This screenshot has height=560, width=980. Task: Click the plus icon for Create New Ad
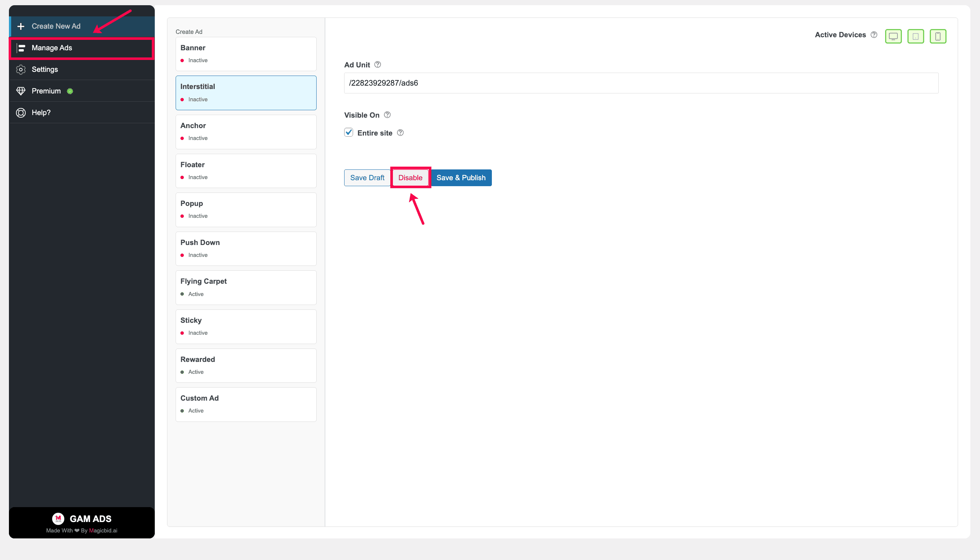[x=21, y=26]
